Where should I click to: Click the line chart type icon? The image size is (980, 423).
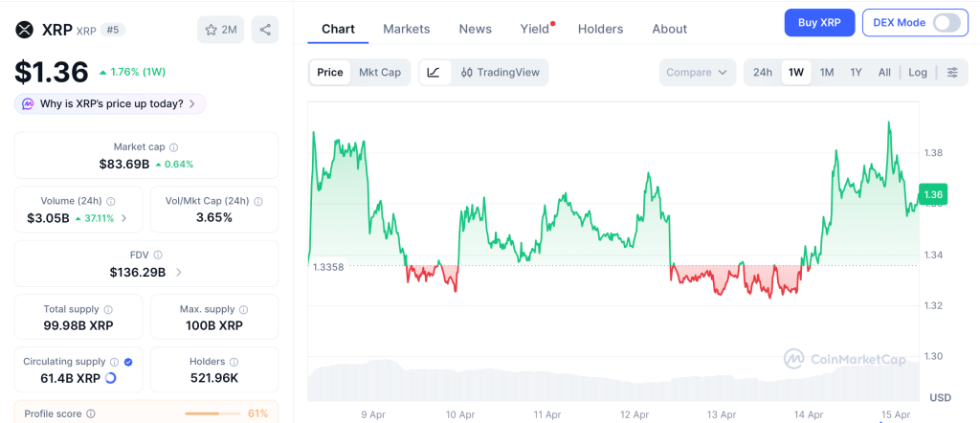click(434, 73)
